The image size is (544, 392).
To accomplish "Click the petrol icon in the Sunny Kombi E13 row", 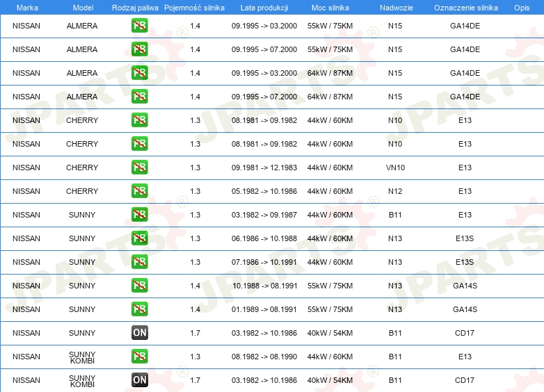I will pos(139,356).
